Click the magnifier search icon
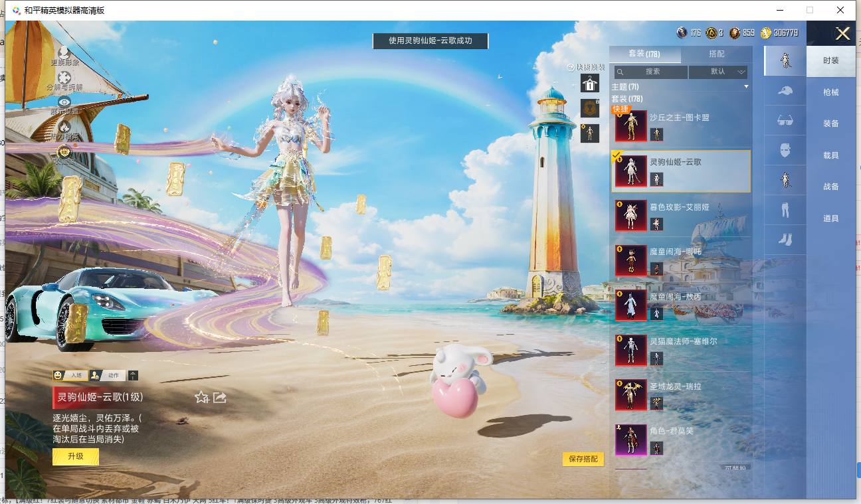 click(620, 72)
